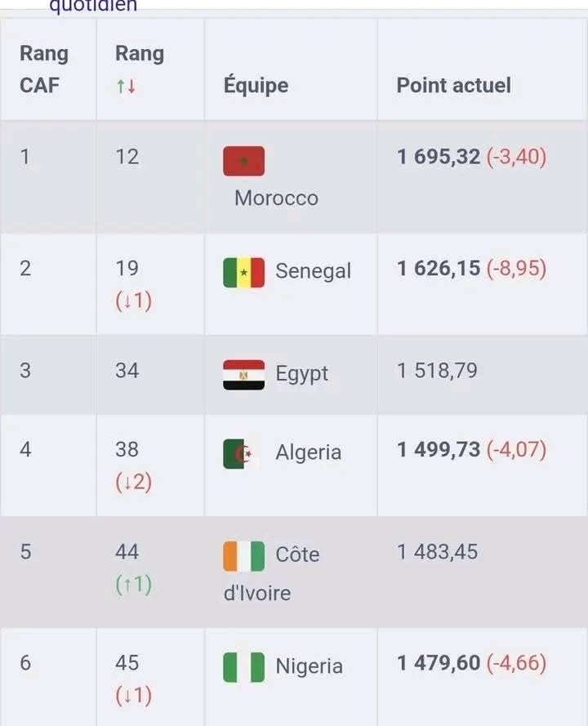Click the "quotidien" link at top

click(x=93, y=7)
